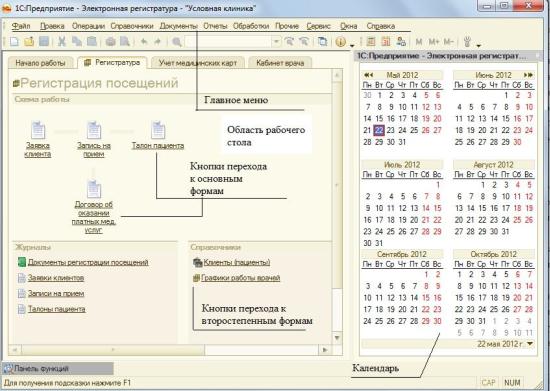Open the Файл menu

click(21, 26)
